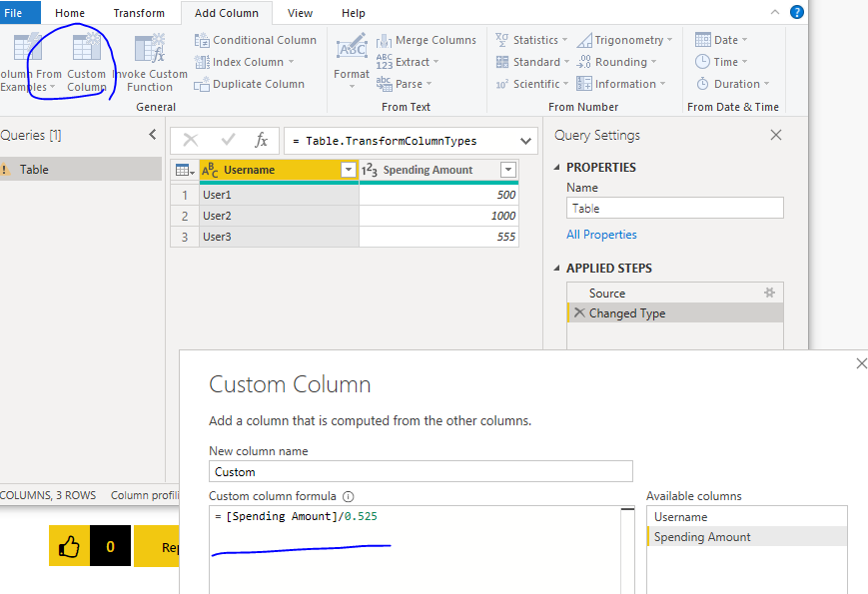868x594 pixels.
Task: Select the Source applied step
Action: coord(675,294)
